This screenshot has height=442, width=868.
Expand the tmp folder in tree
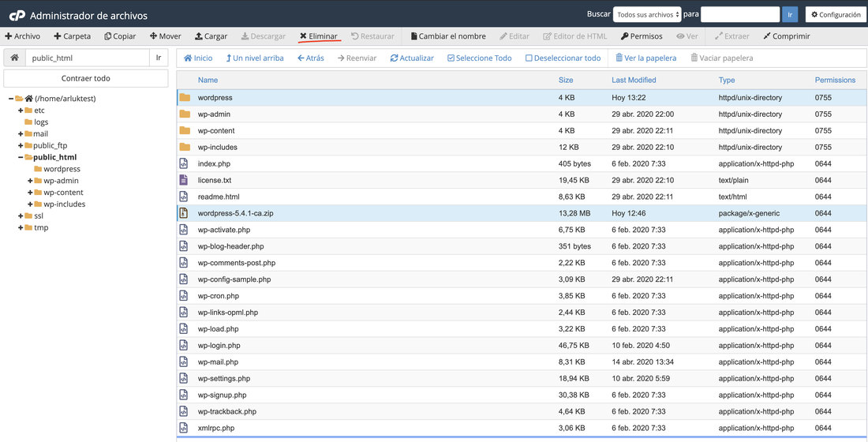[x=21, y=227]
